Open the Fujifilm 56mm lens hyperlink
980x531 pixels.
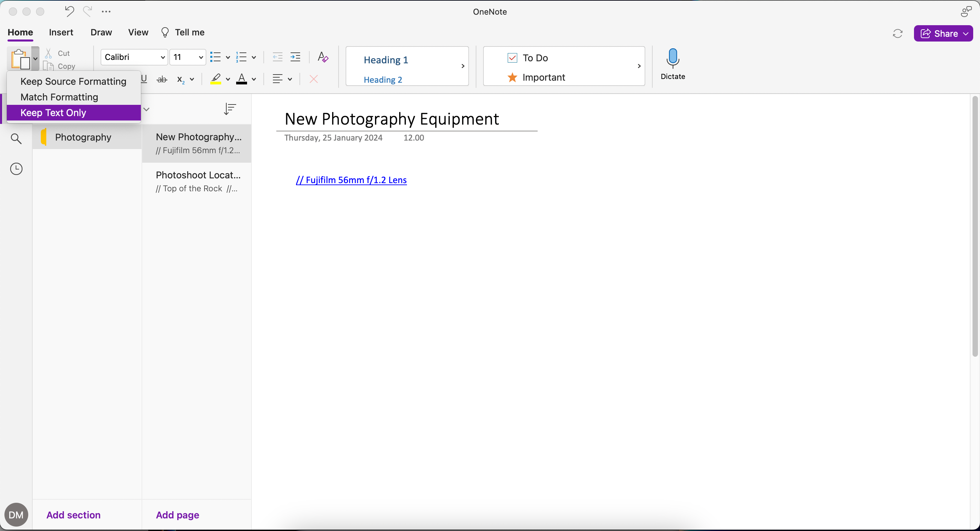coord(351,180)
